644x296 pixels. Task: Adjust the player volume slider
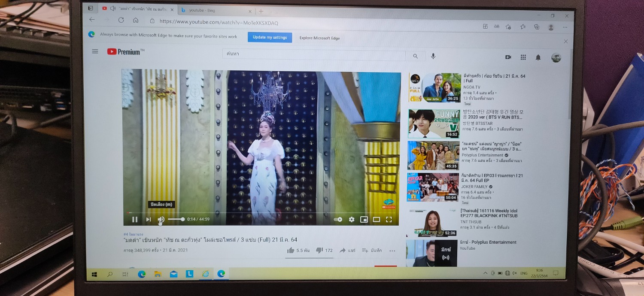176,219
